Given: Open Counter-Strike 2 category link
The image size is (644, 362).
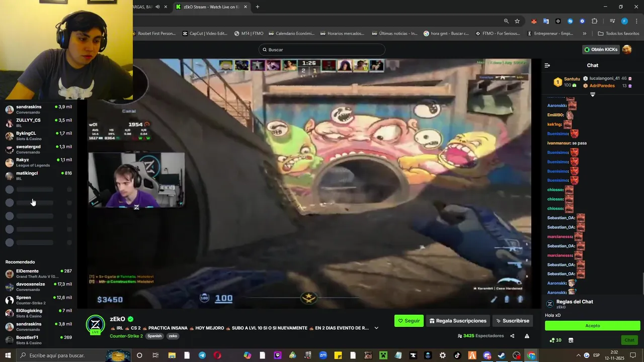Looking at the screenshot, I should pos(127,336).
